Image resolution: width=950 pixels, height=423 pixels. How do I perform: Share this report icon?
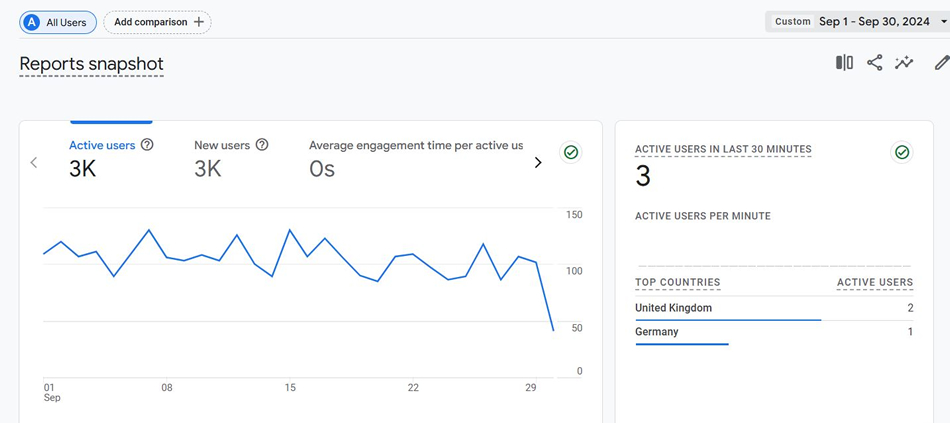(x=874, y=62)
